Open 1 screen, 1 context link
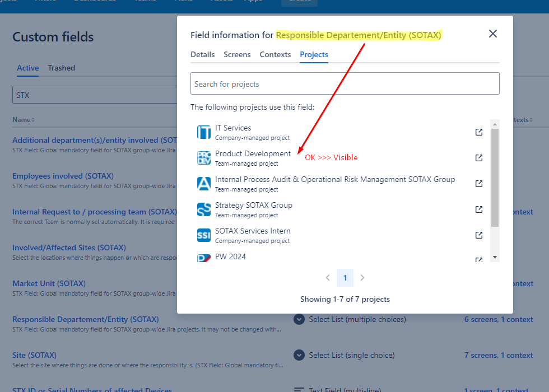The image size is (549, 392). [x=496, y=390]
